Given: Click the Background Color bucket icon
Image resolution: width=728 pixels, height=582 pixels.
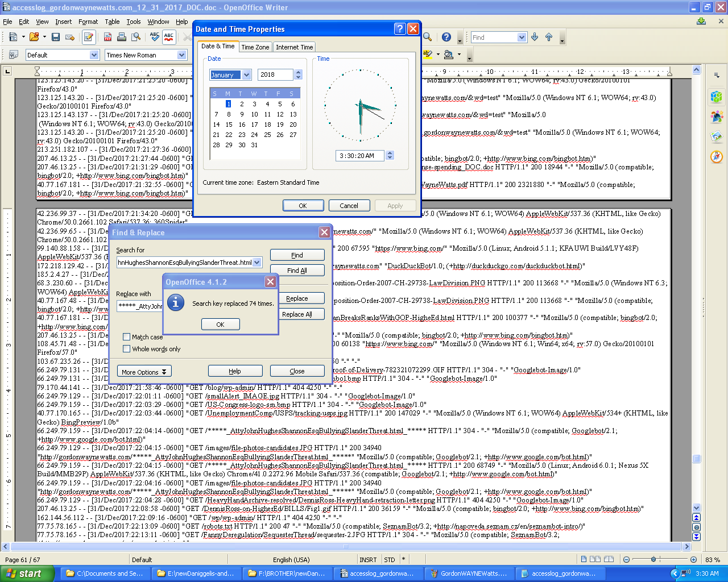Looking at the screenshot, I should point(449,55).
